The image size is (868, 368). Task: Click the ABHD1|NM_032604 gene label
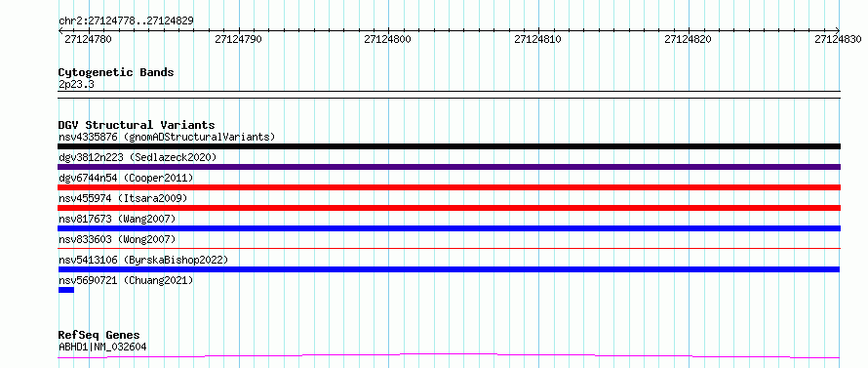pyautogui.click(x=102, y=347)
